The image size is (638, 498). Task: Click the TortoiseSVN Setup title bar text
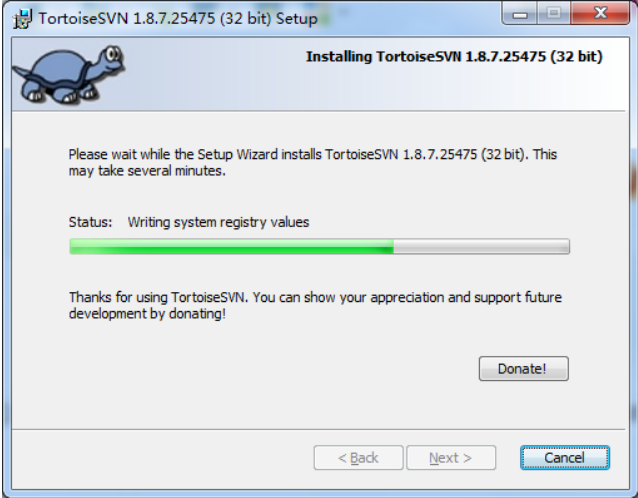pyautogui.click(x=178, y=19)
